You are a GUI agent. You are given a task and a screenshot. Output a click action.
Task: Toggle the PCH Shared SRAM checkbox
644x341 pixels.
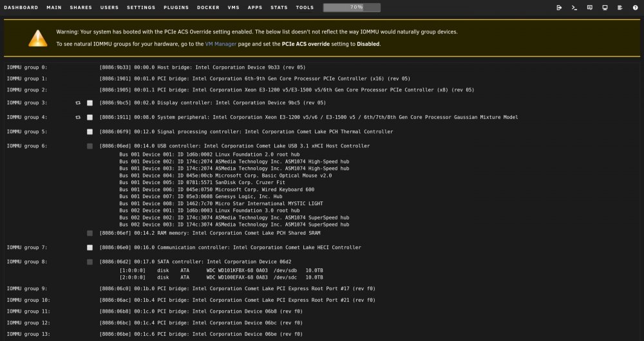click(x=90, y=233)
